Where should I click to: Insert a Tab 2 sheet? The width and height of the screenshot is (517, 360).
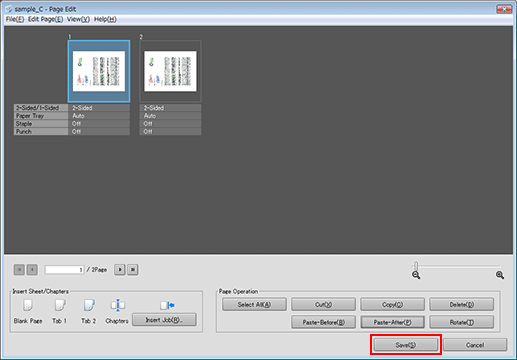[x=89, y=305]
